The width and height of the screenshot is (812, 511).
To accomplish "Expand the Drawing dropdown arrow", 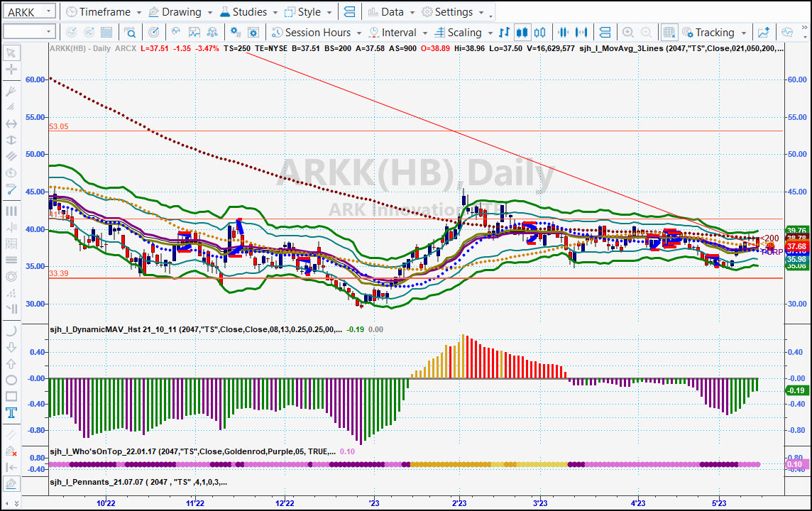I will (209, 12).
